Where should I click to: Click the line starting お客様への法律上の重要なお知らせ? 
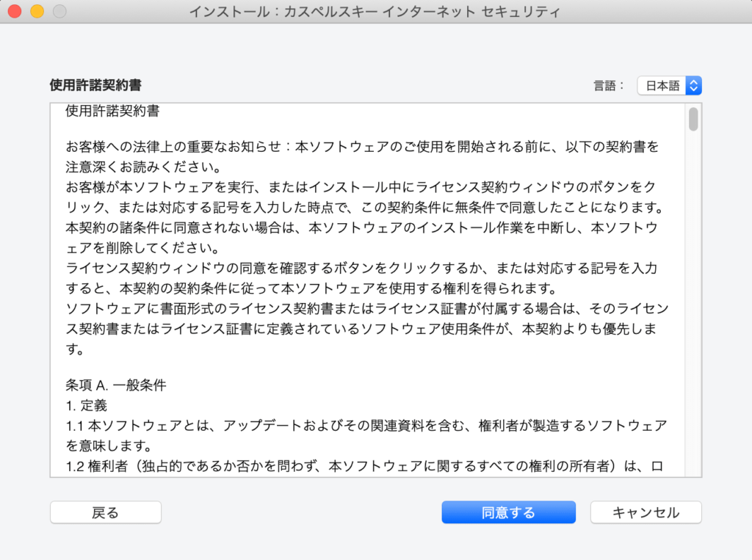point(362,146)
